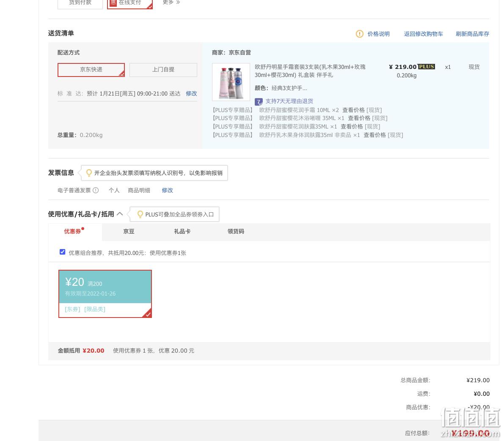Click the info icon beside 电子普通发票
504x441 pixels.
pos(96,190)
